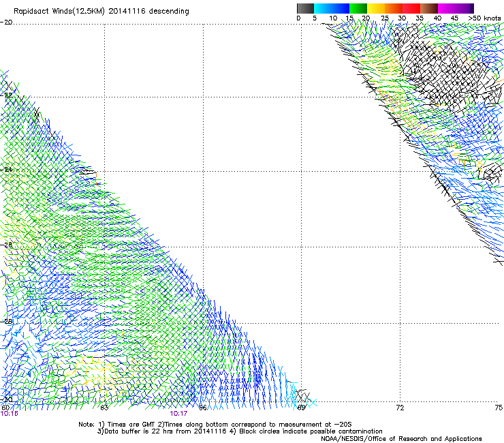
Task: Click the legend label "35"
Action: [420, 18]
